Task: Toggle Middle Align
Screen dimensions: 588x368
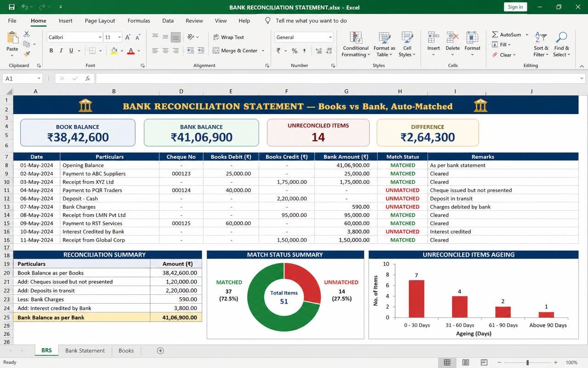Action: (165, 37)
